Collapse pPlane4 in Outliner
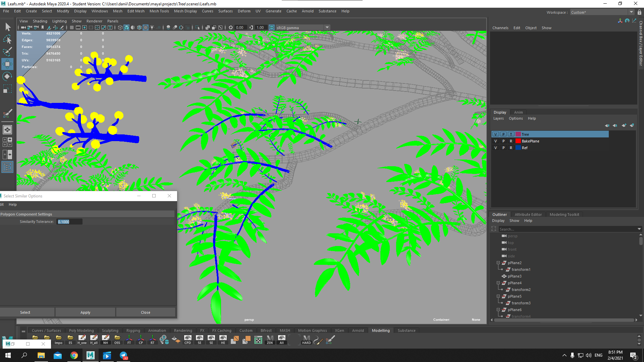Screen dimensions: 644x362 [498, 283]
